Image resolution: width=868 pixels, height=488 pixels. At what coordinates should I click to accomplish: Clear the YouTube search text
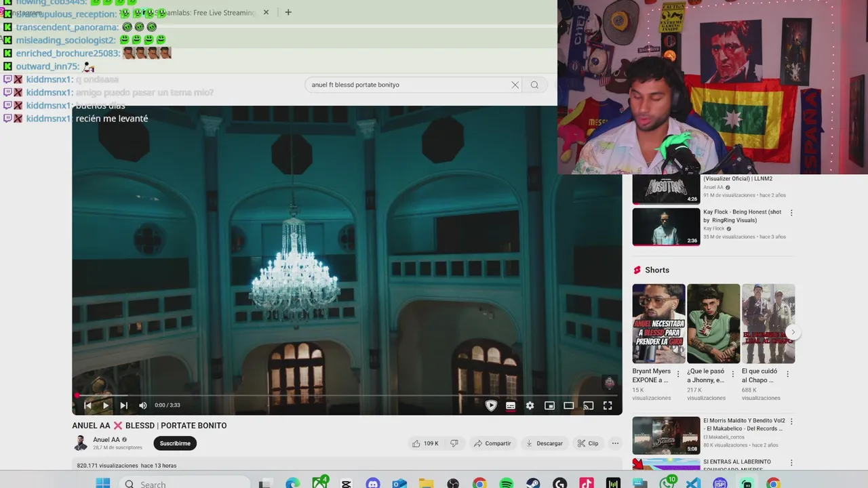(515, 85)
